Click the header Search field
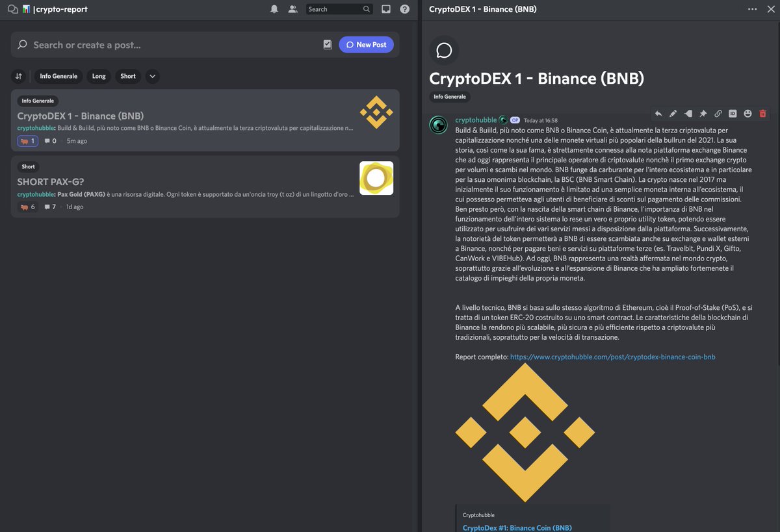Screen dimensions: 780x532 click(x=339, y=9)
